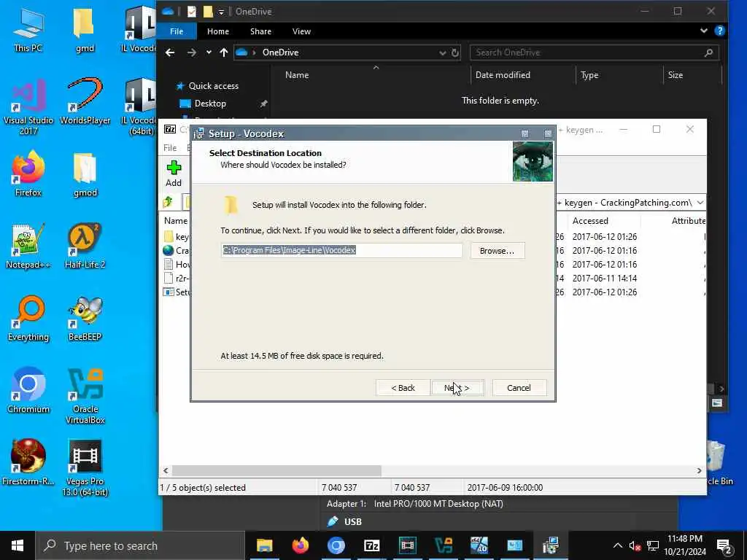This screenshot has width=747, height=560.
Task: Open the notification center
Action: click(x=724, y=545)
